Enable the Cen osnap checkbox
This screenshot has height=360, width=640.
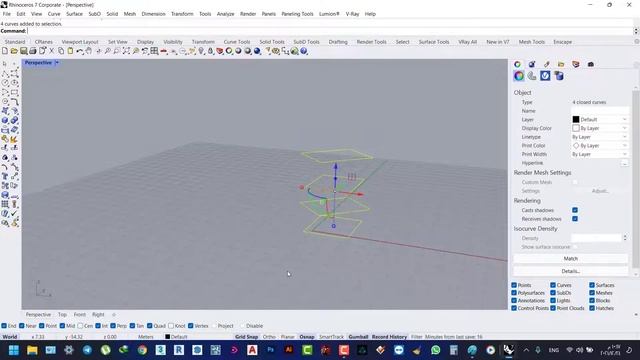[80, 326]
